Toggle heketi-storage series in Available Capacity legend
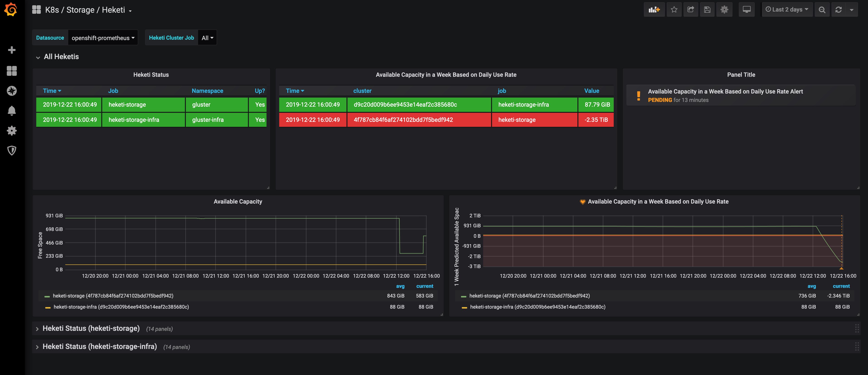The image size is (868, 375). tap(113, 296)
